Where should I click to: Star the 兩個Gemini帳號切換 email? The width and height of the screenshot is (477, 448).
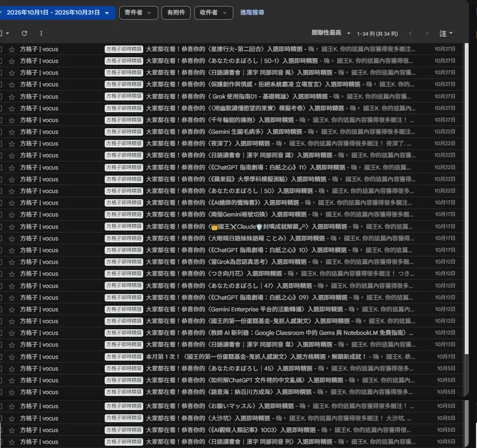pos(11,215)
